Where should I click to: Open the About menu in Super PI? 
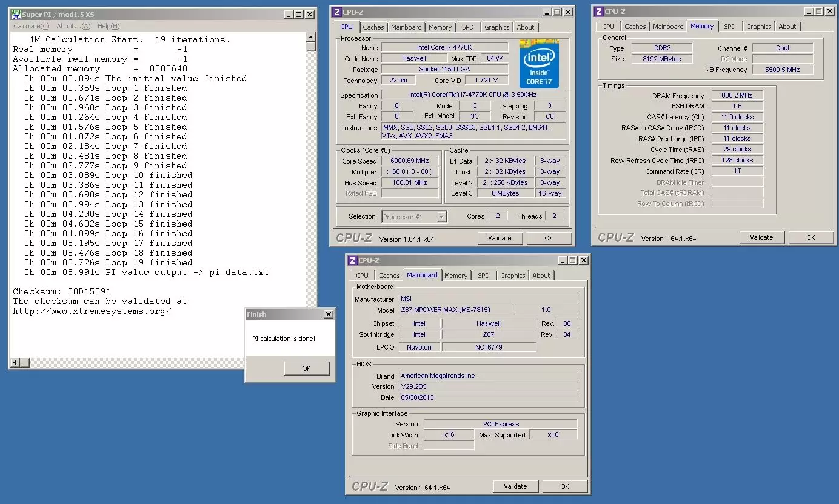pos(73,26)
